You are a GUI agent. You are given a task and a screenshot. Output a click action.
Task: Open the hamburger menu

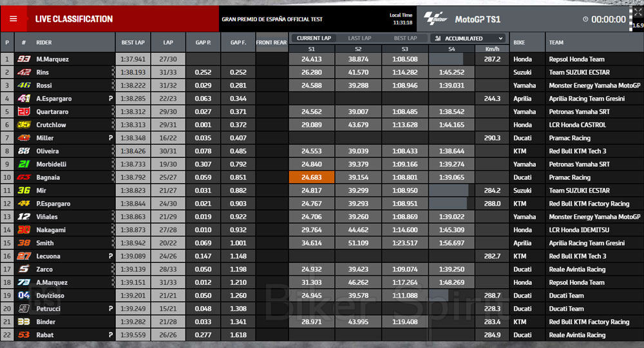tap(13, 19)
